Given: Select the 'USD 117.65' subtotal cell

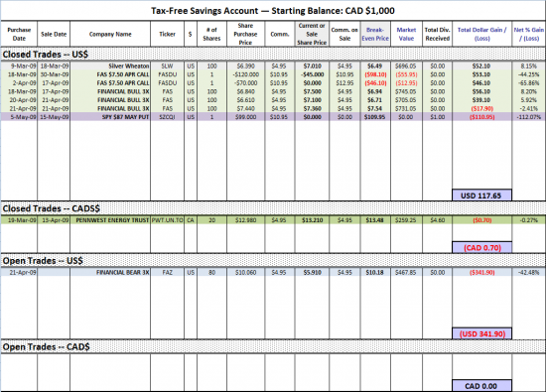Looking at the screenshot, I should pos(481,196).
